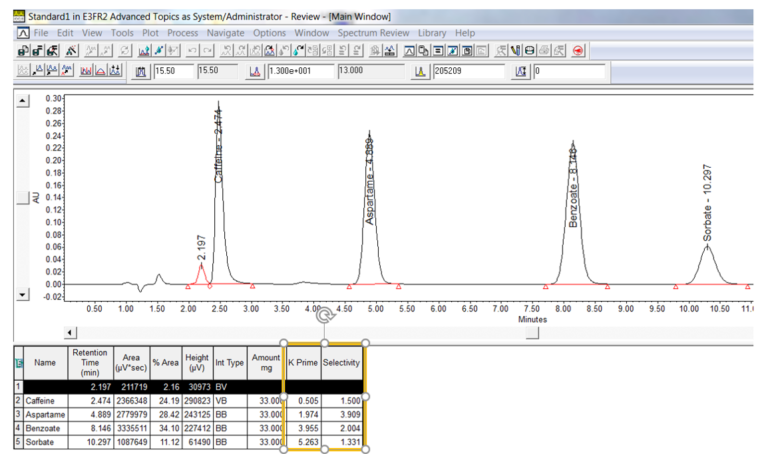Click the pencil marker toolbar icon
Screen dimensions: 768x454
point(515,50)
